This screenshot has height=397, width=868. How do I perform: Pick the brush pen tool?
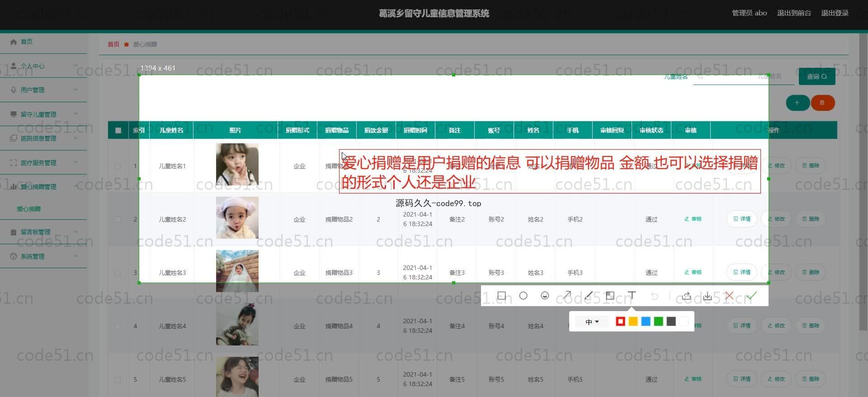pos(589,296)
